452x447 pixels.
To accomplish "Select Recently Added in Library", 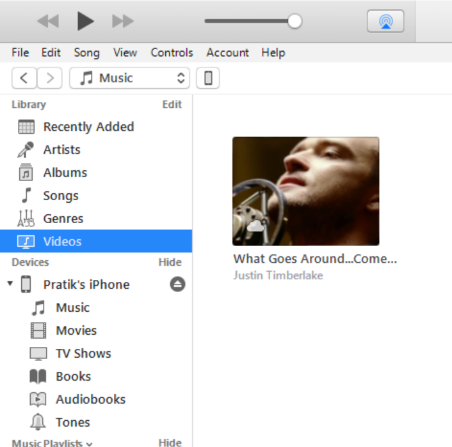I will [x=89, y=127].
